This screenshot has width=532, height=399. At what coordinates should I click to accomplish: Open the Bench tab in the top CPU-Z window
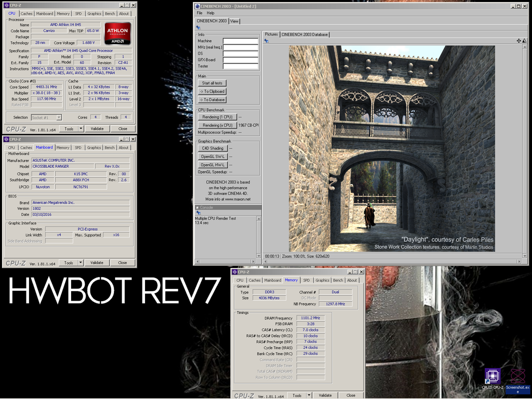(x=110, y=14)
